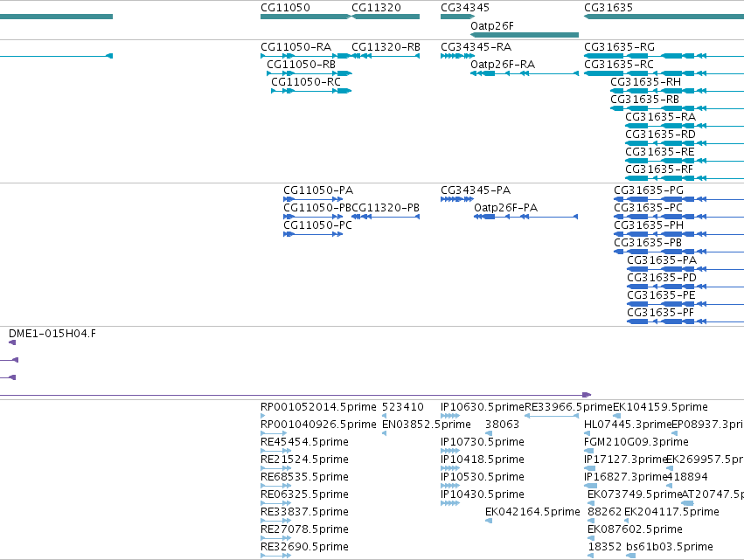744x560 pixels.
Task: Select the CG31635 gene label
Action: [608, 8]
